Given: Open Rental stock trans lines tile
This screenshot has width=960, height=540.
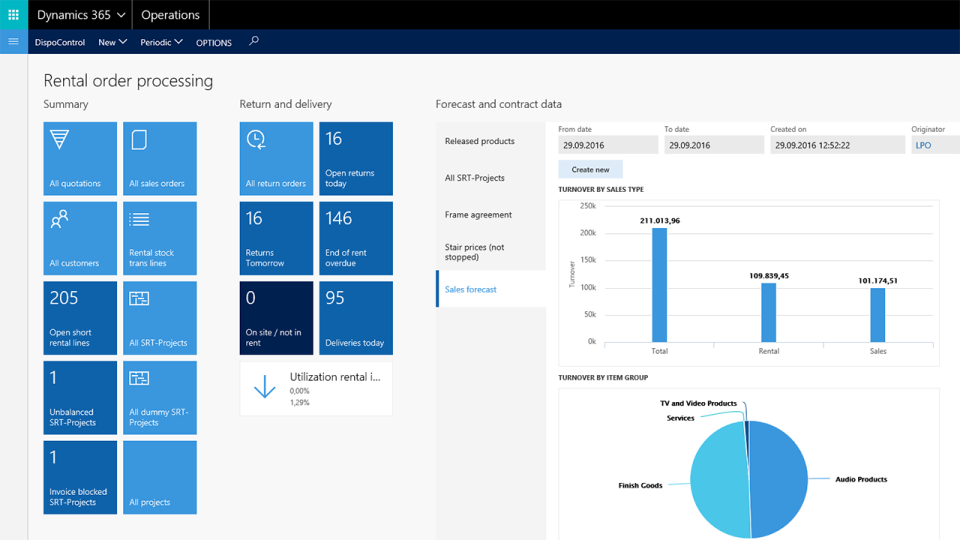Looking at the screenshot, I should (160, 238).
